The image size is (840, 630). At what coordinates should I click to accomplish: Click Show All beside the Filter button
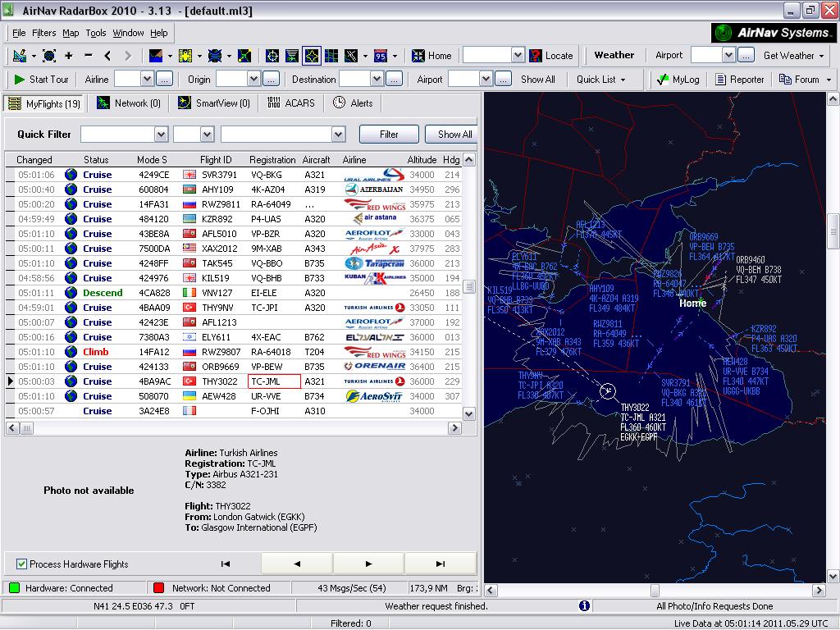(x=451, y=135)
